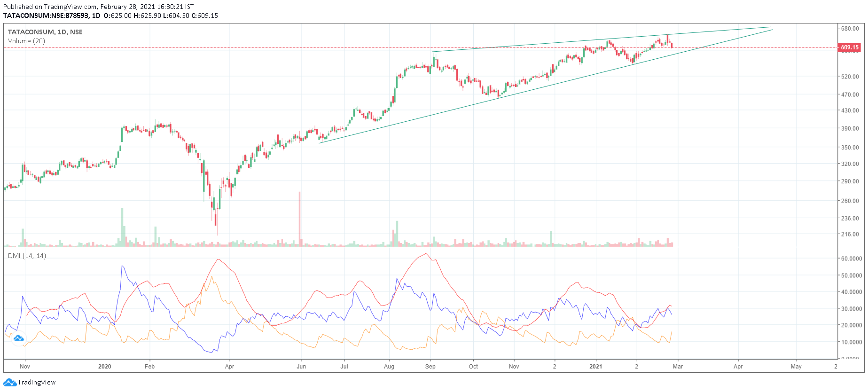This screenshot has height=392, width=868.
Task: Click the Jul label on time axis
Action: tap(344, 367)
